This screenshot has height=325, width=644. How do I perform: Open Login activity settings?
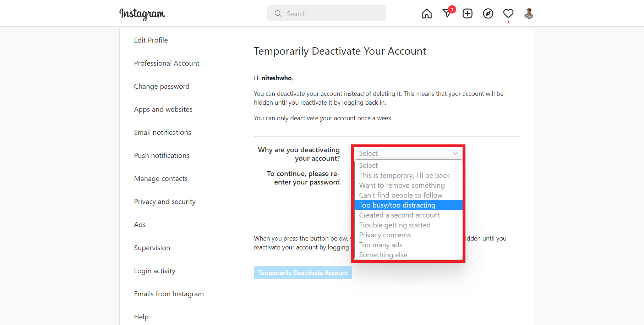(155, 271)
